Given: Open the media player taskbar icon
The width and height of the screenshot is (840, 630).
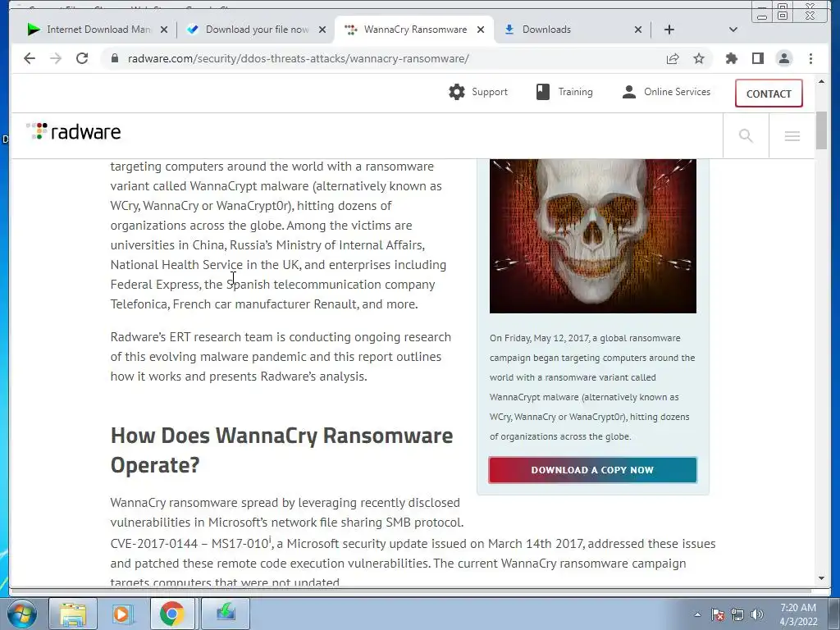Looking at the screenshot, I should point(122,614).
